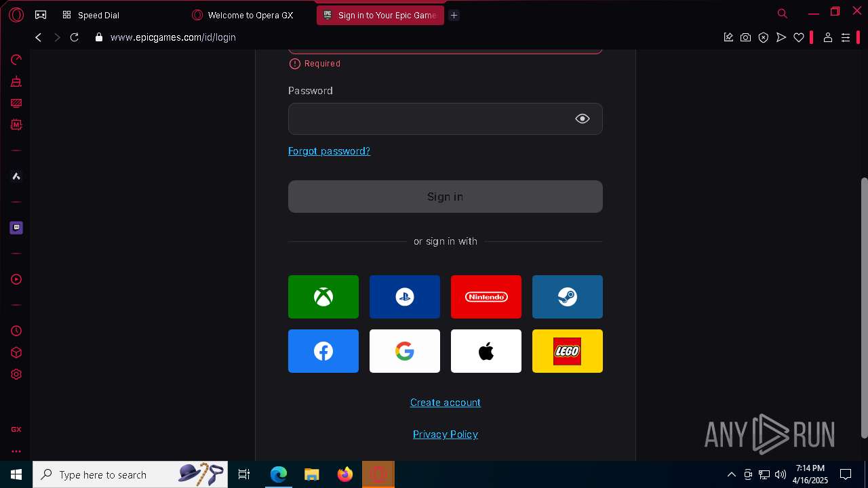Open the ad blocker shield icon

click(764, 37)
